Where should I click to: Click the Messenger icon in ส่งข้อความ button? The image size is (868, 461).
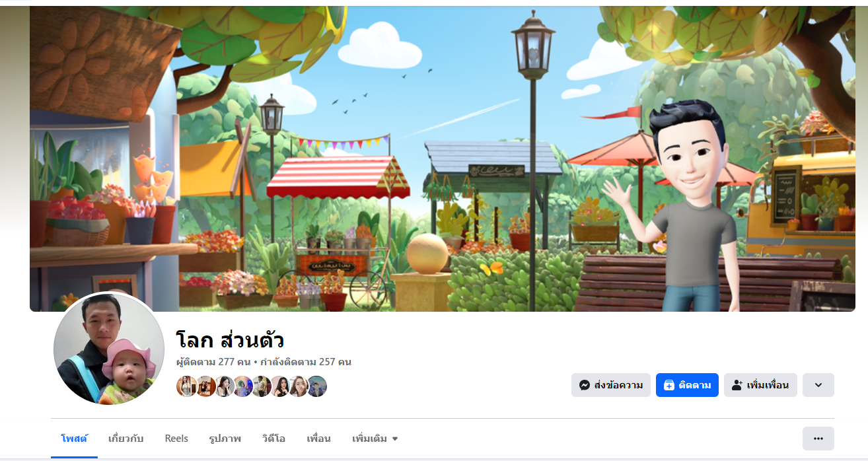click(x=585, y=385)
